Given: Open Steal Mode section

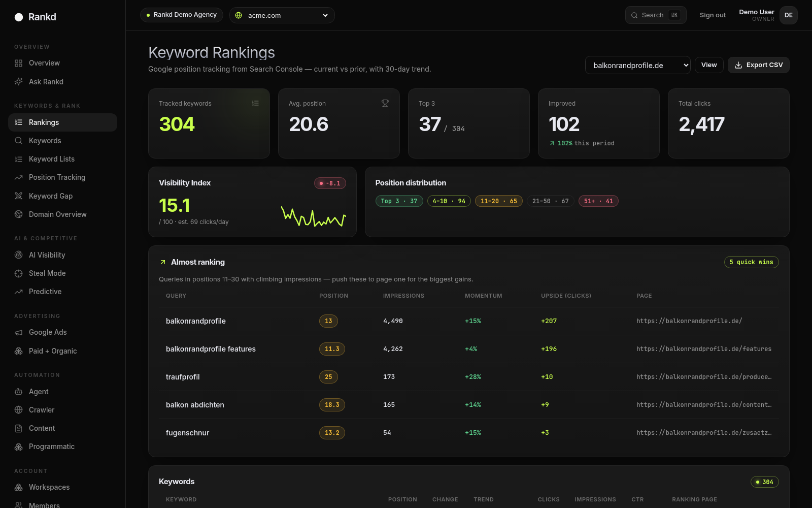Looking at the screenshot, I should (62, 273).
